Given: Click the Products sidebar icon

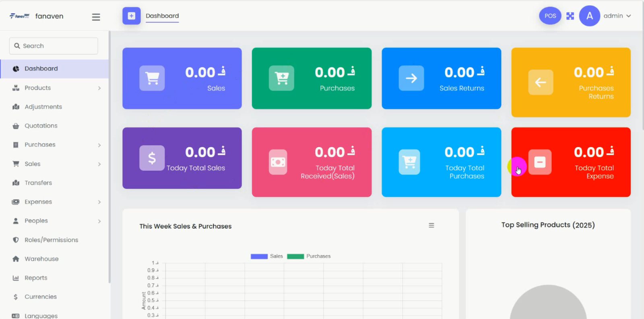Looking at the screenshot, I should coord(16,88).
